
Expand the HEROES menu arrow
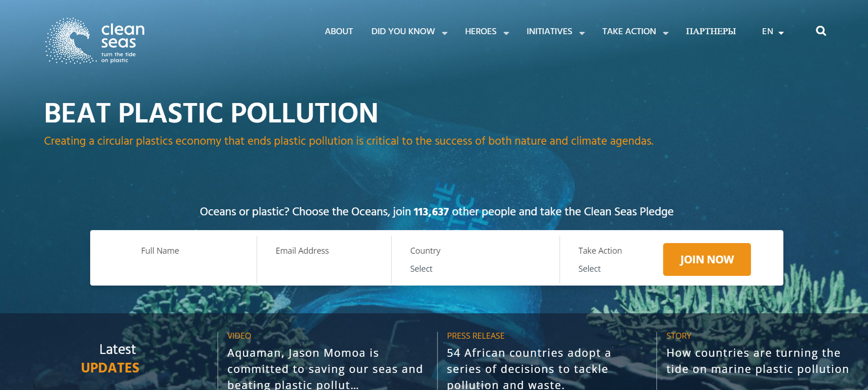coord(506,33)
